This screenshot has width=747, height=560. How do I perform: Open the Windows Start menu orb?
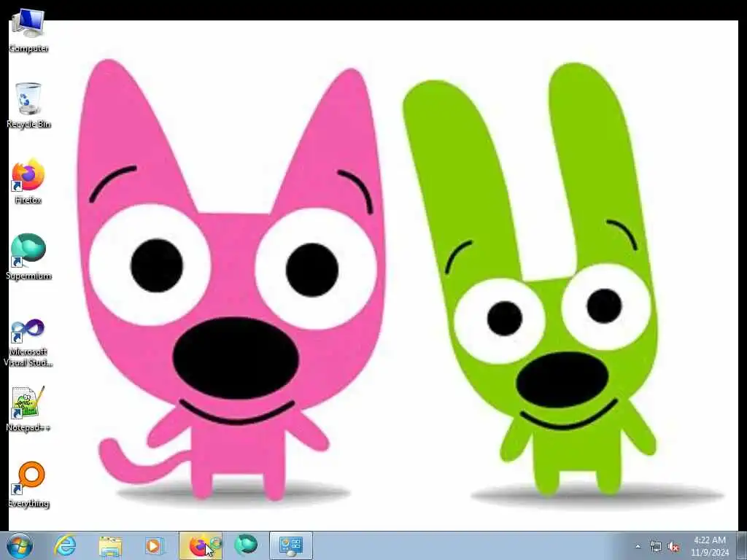(x=20, y=545)
